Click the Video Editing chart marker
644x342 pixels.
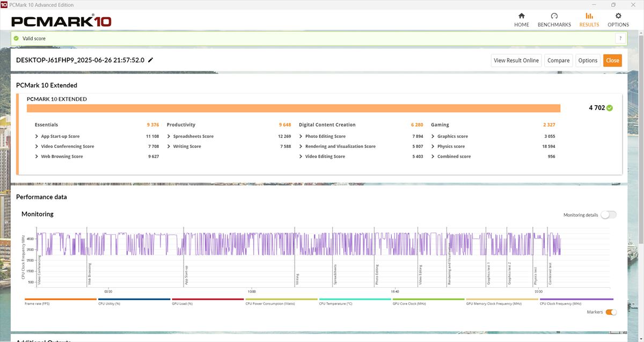click(x=420, y=274)
